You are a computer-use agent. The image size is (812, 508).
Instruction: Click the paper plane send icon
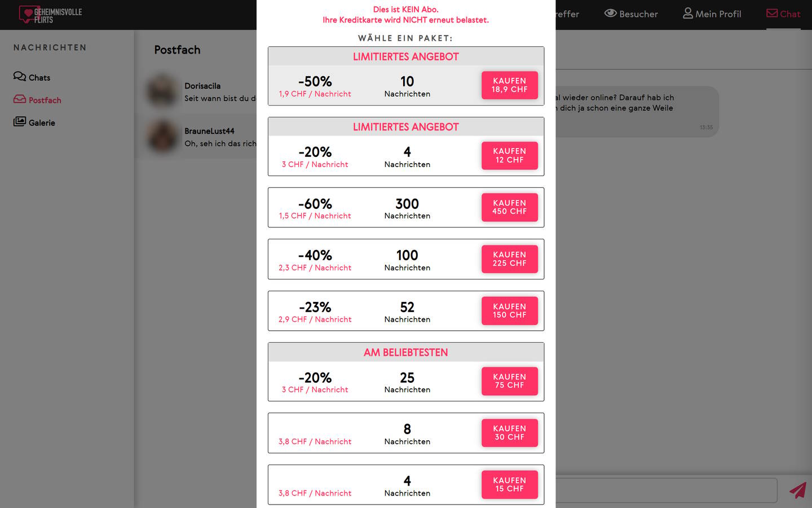pyautogui.click(x=798, y=491)
